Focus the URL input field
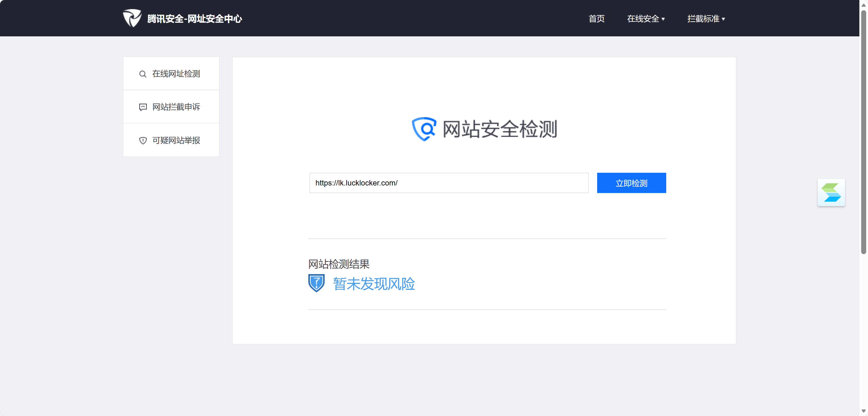 (x=449, y=183)
